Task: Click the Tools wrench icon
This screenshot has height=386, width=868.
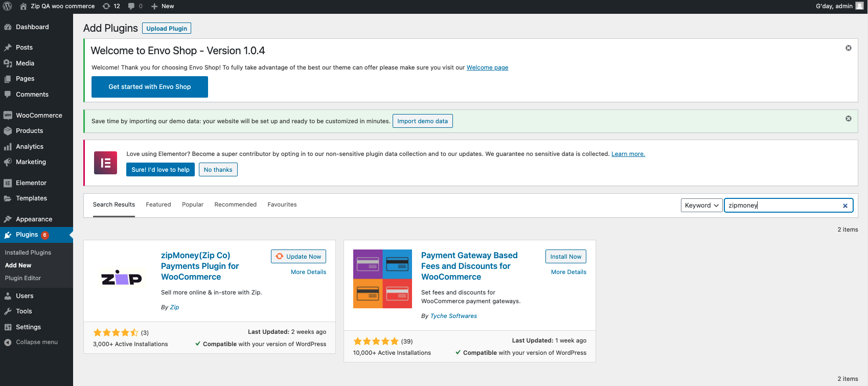Action: [8, 311]
